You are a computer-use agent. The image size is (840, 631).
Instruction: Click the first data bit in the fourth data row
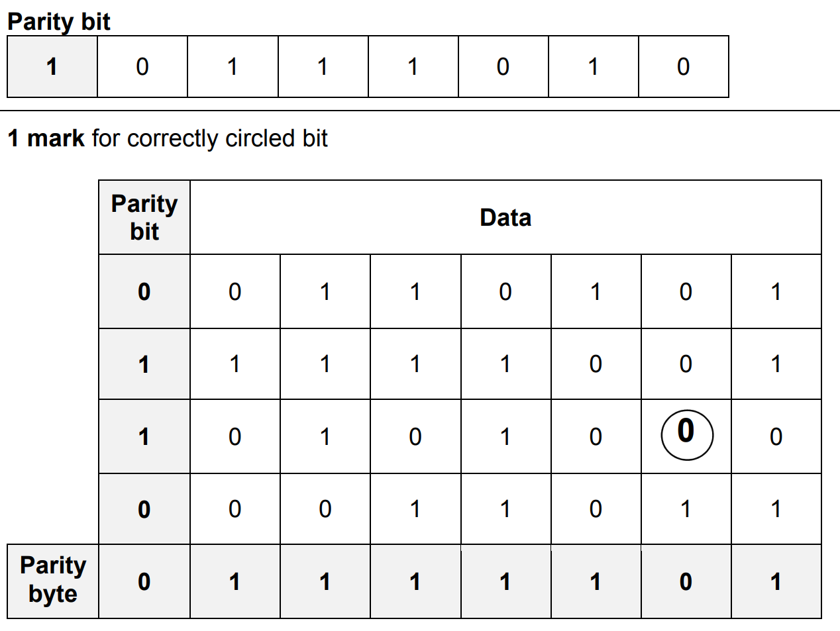click(235, 509)
